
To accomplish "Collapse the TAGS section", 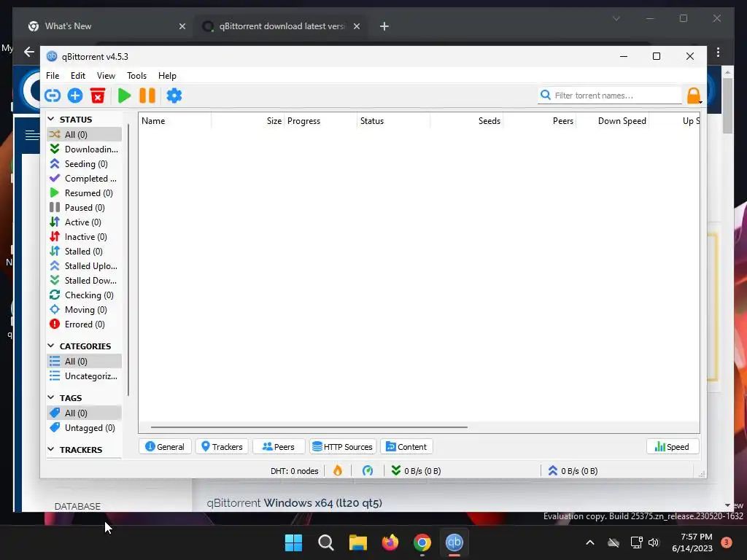I will click(x=51, y=397).
